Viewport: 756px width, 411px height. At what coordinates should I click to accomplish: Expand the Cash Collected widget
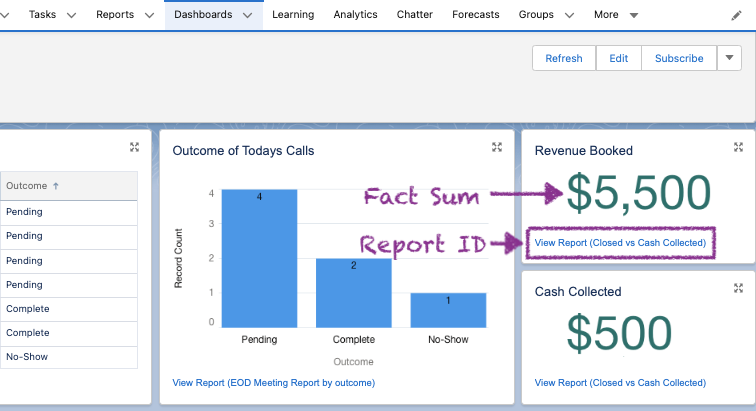(x=738, y=288)
